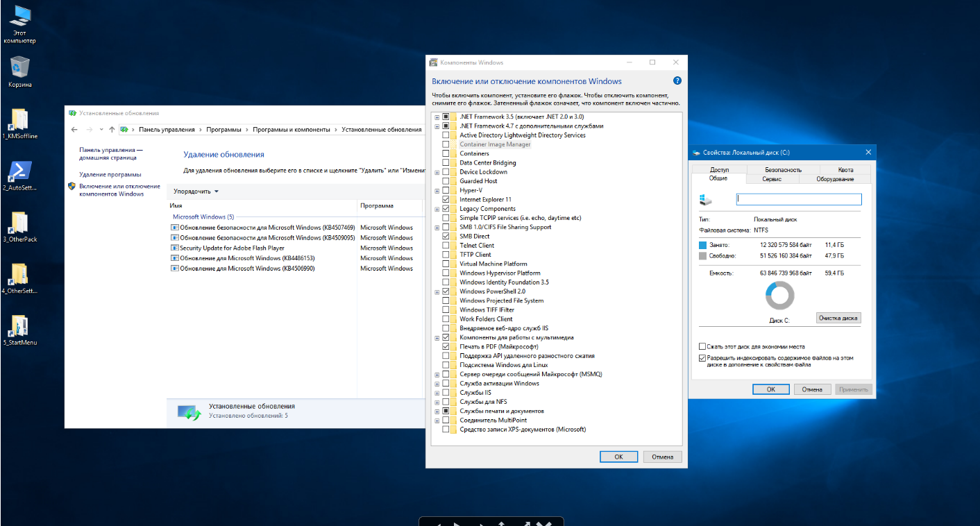The image size is (980, 526).
Task: Open the help question-mark icon in Windows Components
Action: tap(677, 81)
